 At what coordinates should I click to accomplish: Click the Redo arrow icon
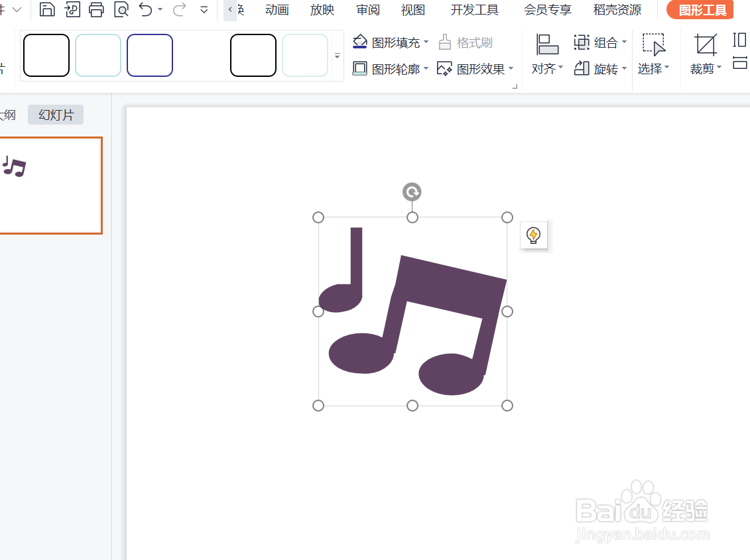tap(179, 9)
